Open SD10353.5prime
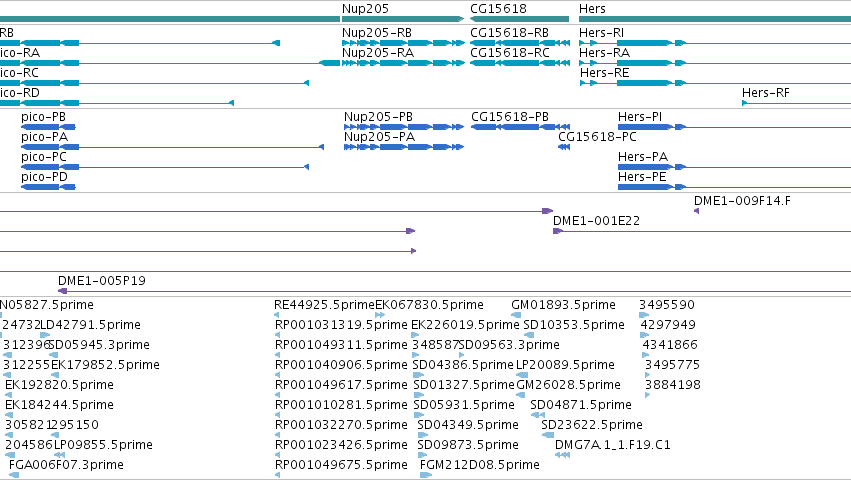The width and height of the screenshot is (851, 480). click(574, 325)
